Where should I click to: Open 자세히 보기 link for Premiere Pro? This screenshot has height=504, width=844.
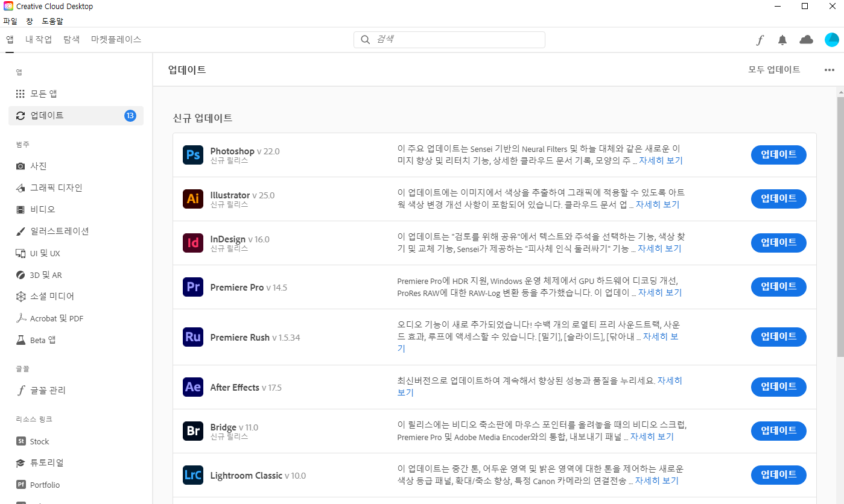(660, 293)
